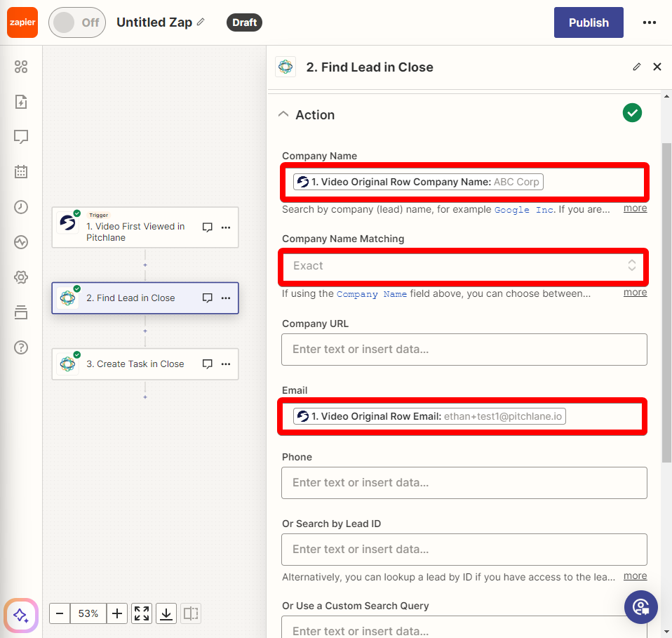
Task: Collapse the Action section chevron
Action: click(283, 114)
